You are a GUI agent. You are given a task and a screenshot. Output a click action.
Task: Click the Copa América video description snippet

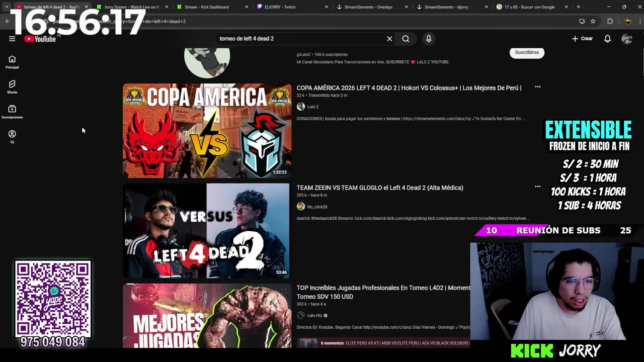coord(411,119)
